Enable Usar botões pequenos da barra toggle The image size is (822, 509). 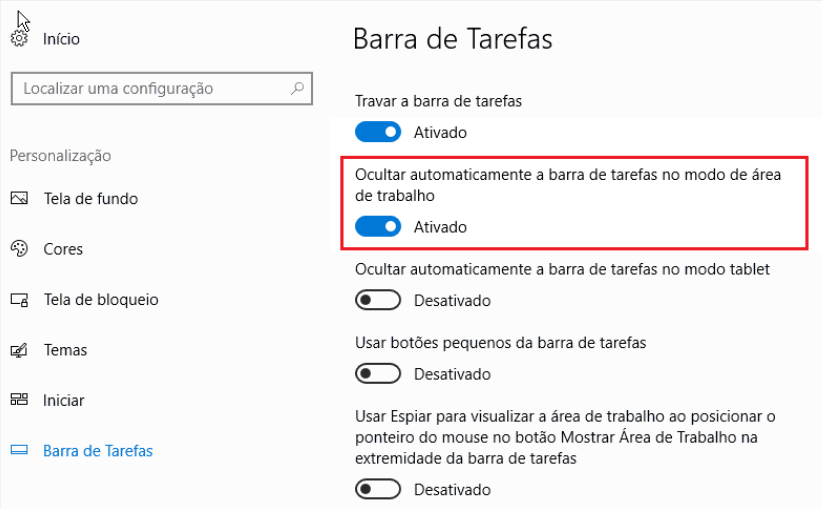pos(378,374)
